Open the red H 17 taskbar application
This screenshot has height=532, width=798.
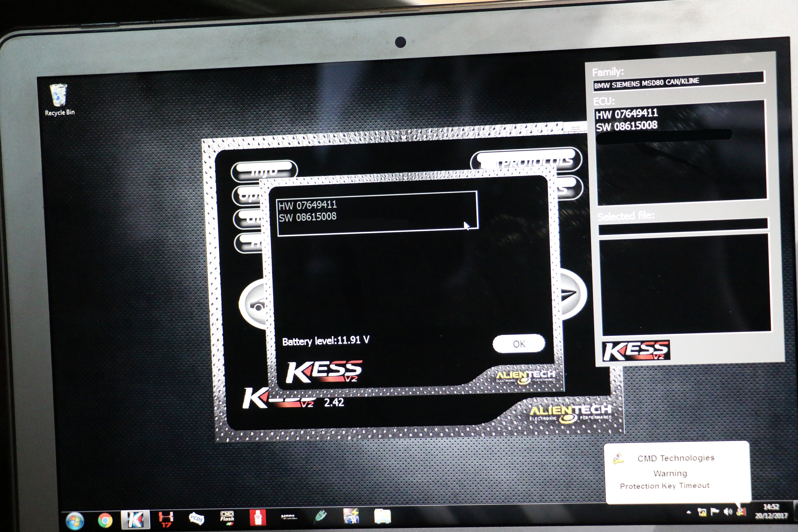pyautogui.click(x=166, y=519)
